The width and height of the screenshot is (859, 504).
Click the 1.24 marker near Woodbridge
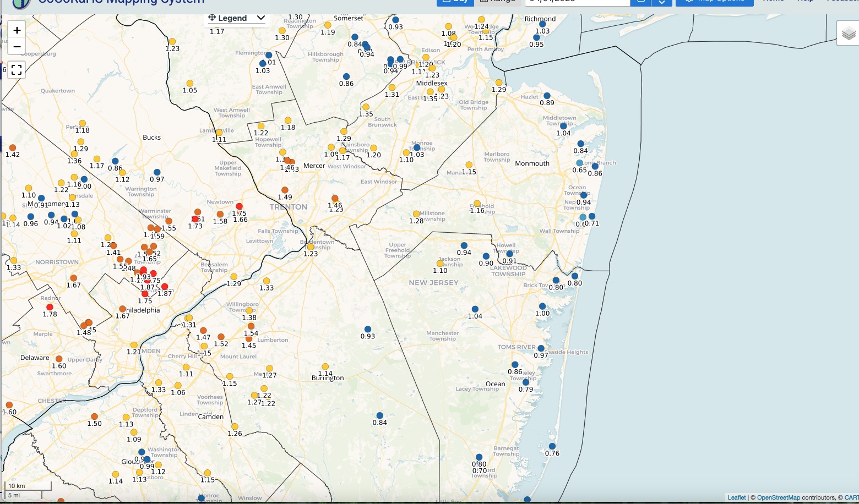[481, 20]
